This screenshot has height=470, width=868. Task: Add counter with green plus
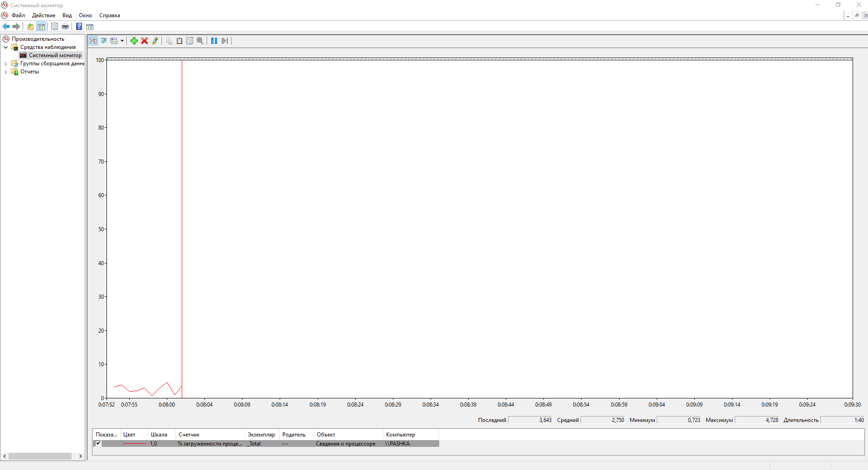click(134, 41)
